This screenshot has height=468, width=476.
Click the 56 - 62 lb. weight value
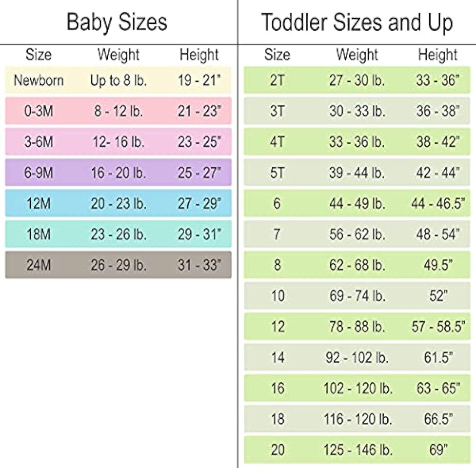click(x=357, y=234)
